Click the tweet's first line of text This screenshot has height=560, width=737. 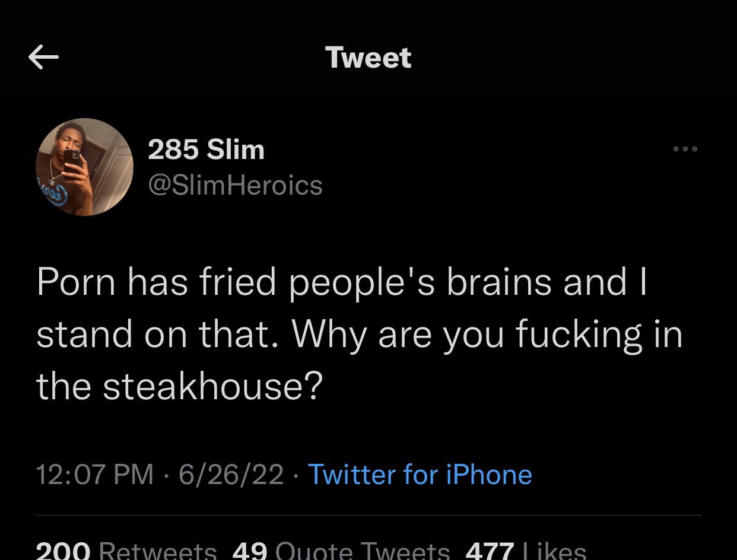click(341, 282)
